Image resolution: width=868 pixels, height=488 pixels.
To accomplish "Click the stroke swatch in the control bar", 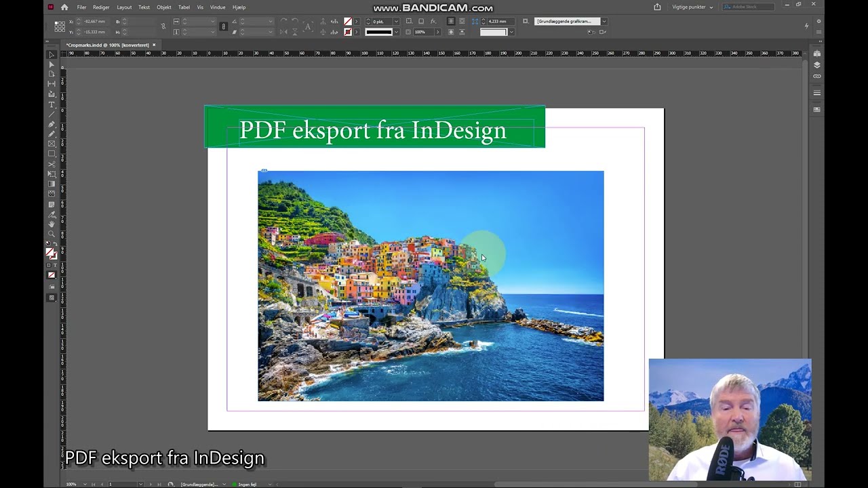I will [x=348, y=32].
